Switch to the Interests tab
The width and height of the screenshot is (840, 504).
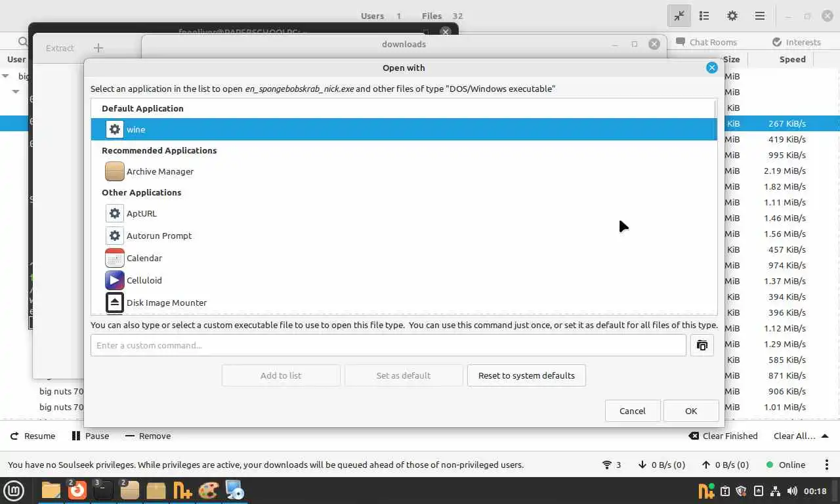point(796,42)
